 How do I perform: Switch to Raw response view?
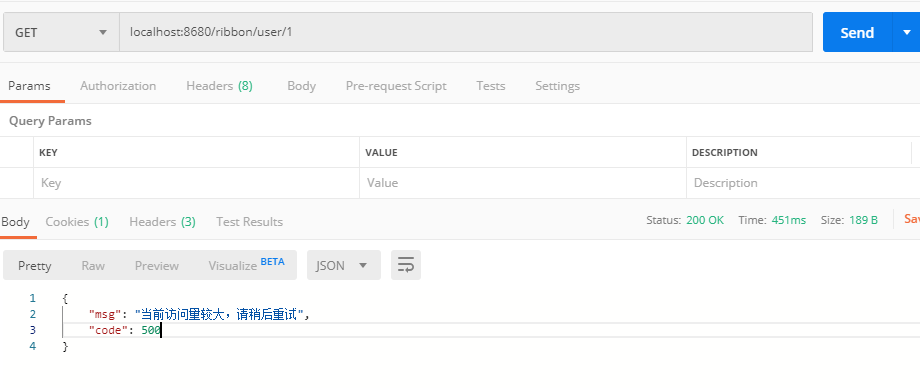pos(93,265)
